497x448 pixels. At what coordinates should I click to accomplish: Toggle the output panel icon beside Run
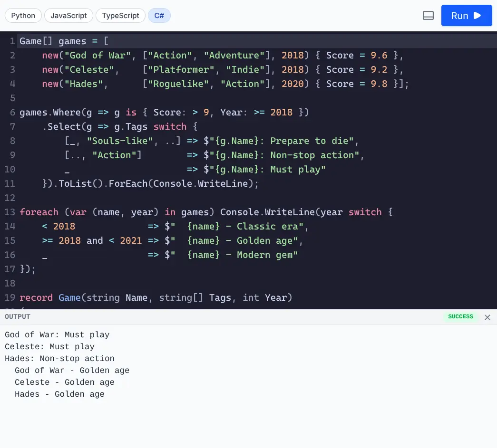tap(428, 15)
